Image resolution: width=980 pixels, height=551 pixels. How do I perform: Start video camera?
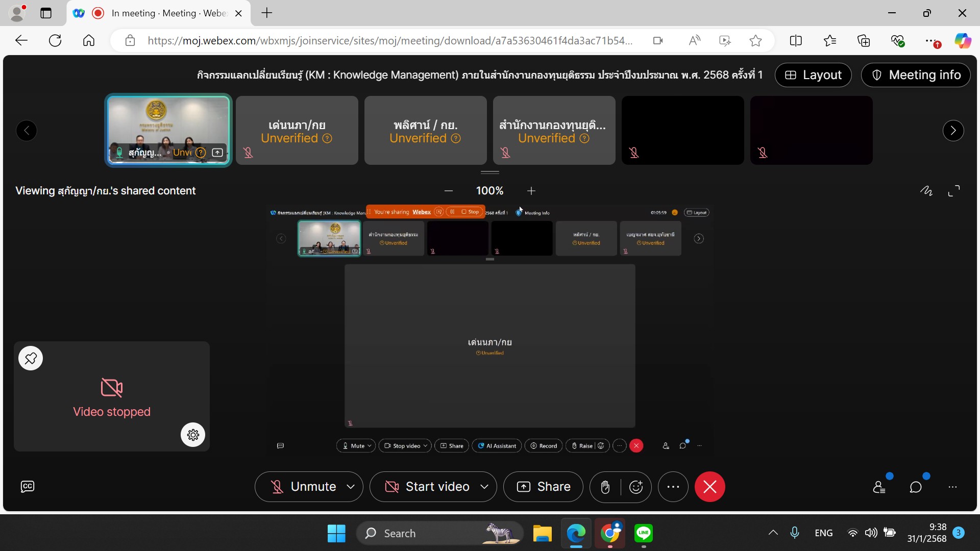point(427,487)
